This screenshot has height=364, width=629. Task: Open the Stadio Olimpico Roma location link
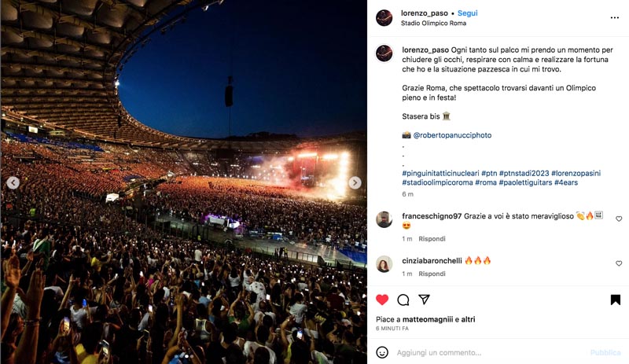433,24
